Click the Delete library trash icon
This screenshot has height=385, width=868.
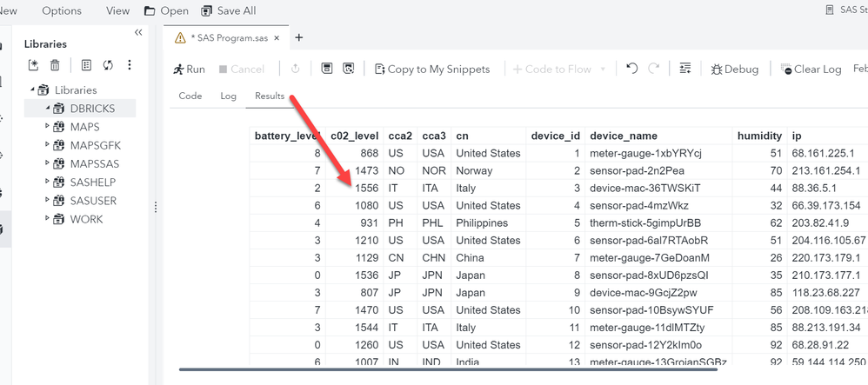55,65
